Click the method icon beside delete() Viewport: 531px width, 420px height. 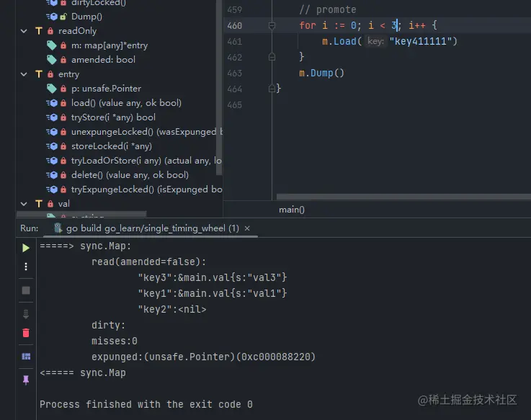coord(51,175)
